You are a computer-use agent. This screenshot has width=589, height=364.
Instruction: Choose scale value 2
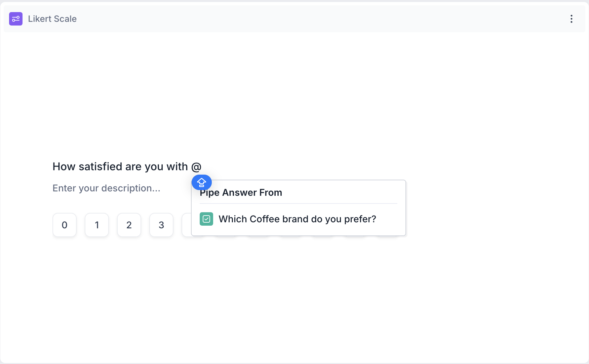coord(129,225)
